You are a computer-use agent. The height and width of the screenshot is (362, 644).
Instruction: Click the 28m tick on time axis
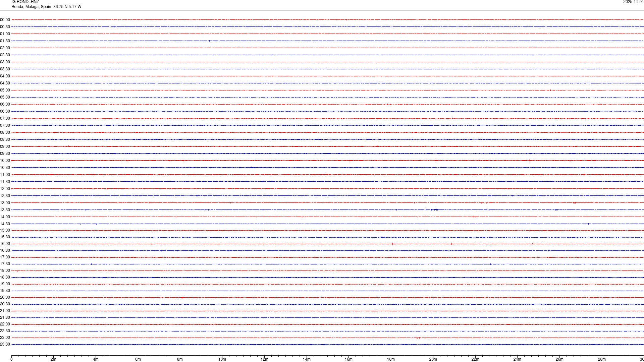coord(602,359)
